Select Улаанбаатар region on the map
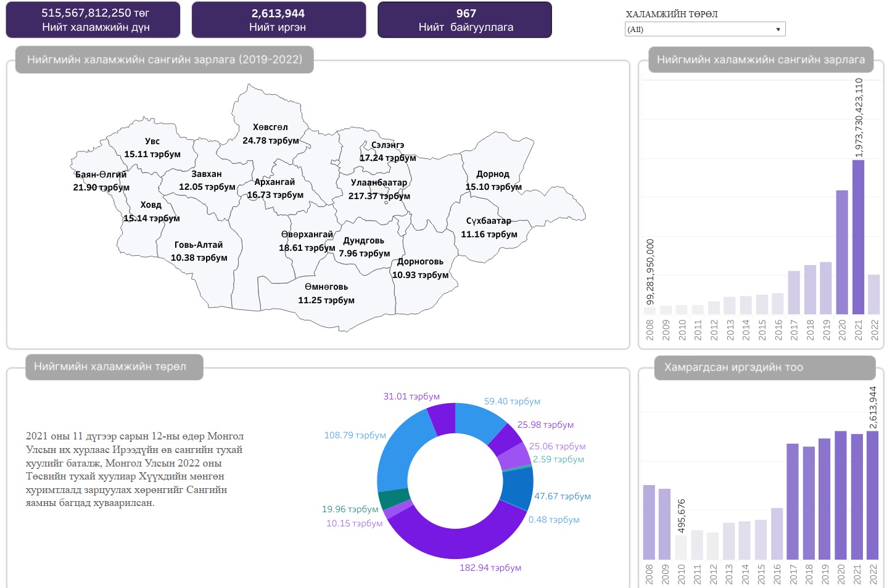Viewport: 887px width, 588px height. pyautogui.click(x=379, y=189)
